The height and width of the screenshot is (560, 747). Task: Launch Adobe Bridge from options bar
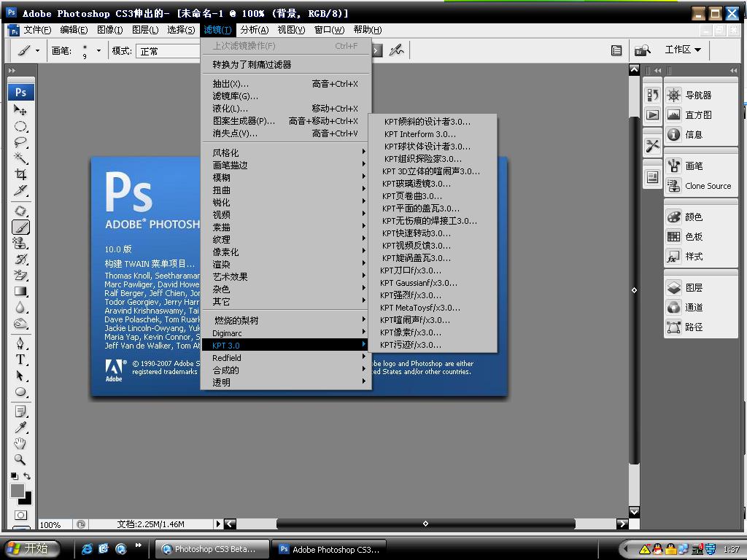coord(642,50)
